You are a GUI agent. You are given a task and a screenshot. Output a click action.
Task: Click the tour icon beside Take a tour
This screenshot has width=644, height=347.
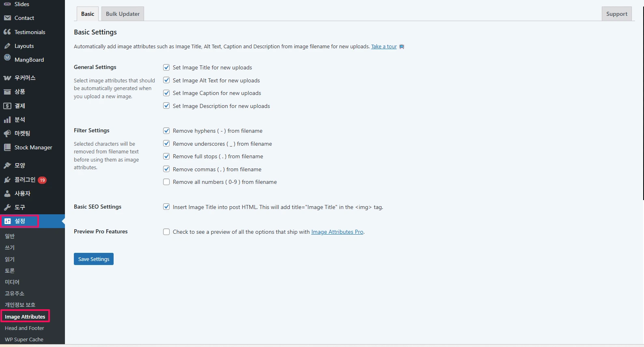pos(402,47)
